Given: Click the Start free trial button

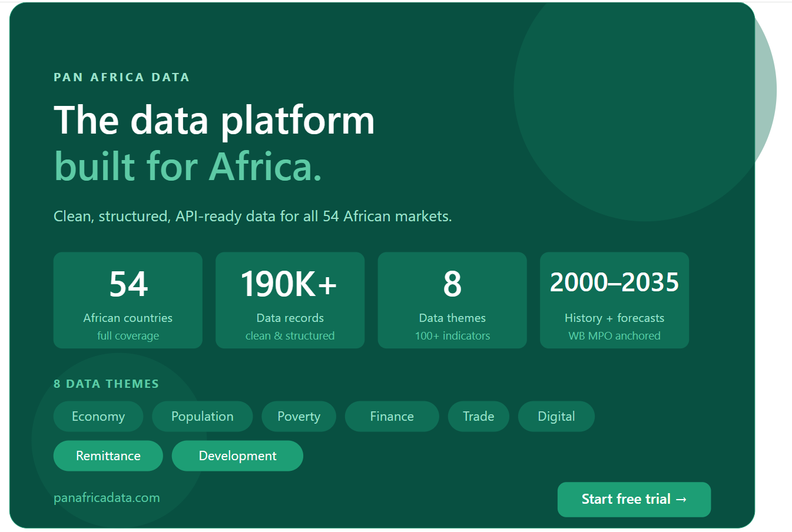Looking at the screenshot, I should tap(634, 500).
